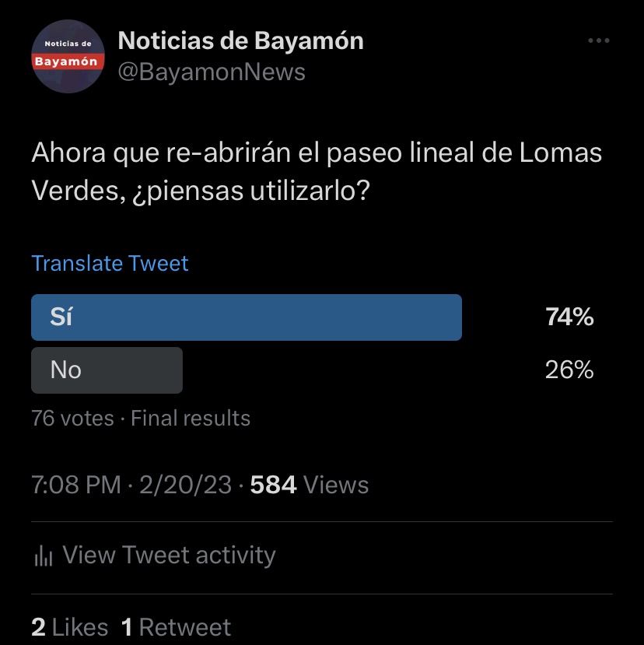Open the Noticias de Bayamón profile picture
The image size is (644, 645).
68,56
